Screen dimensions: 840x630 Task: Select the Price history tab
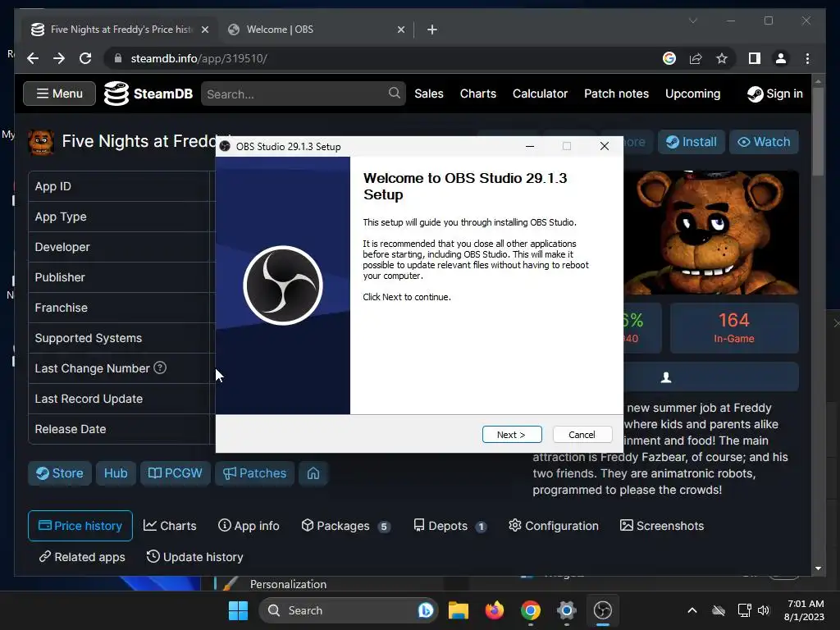[80, 526]
